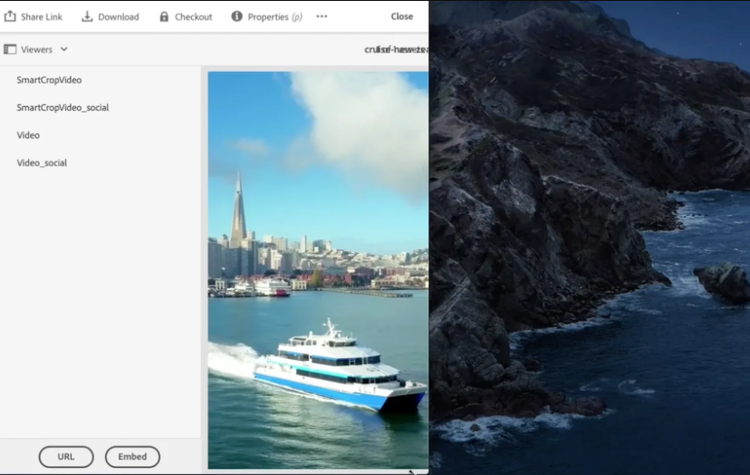Select the SmartCropVideo viewer preset
This screenshot has height=475, width=750.
tap(49, 79)
